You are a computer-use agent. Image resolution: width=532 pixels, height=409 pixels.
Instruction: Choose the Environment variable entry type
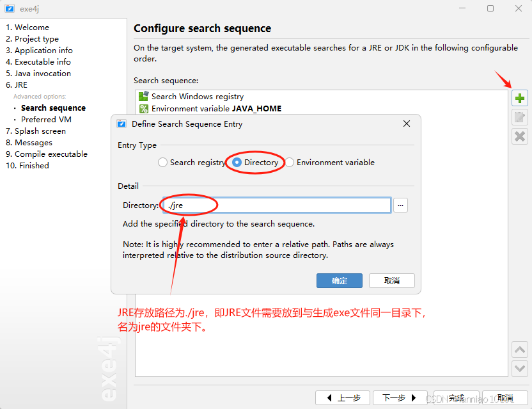tap(330, 163)
